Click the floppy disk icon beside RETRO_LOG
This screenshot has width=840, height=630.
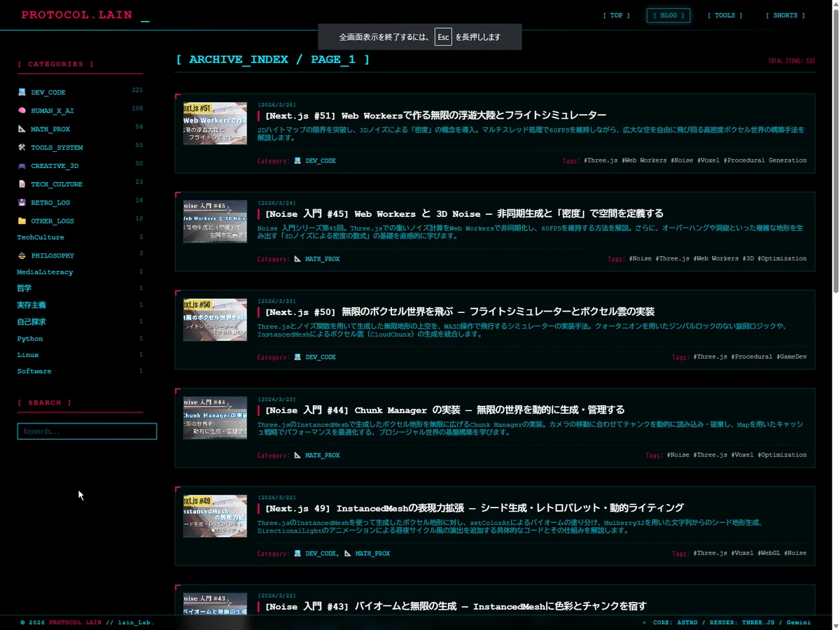click(x=22, y=202)
